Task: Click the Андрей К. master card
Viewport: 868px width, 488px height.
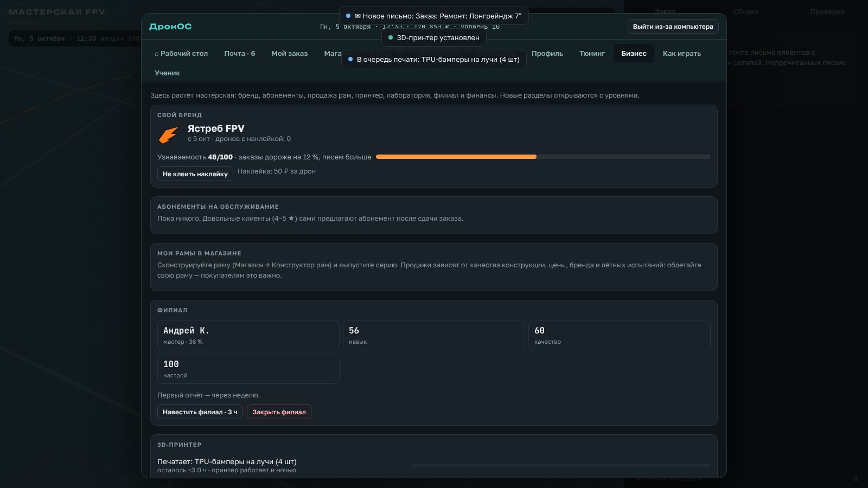Action: pos(248,335)
